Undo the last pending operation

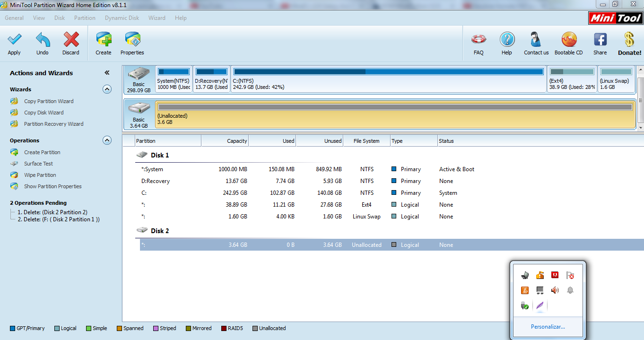click(x=43, y=44)
